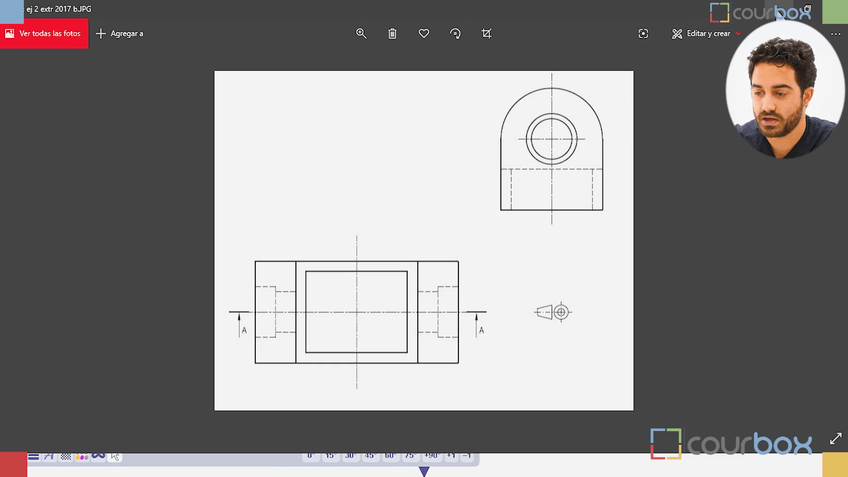Select the 0° angle button
The image size is (848, 477).
310,456
